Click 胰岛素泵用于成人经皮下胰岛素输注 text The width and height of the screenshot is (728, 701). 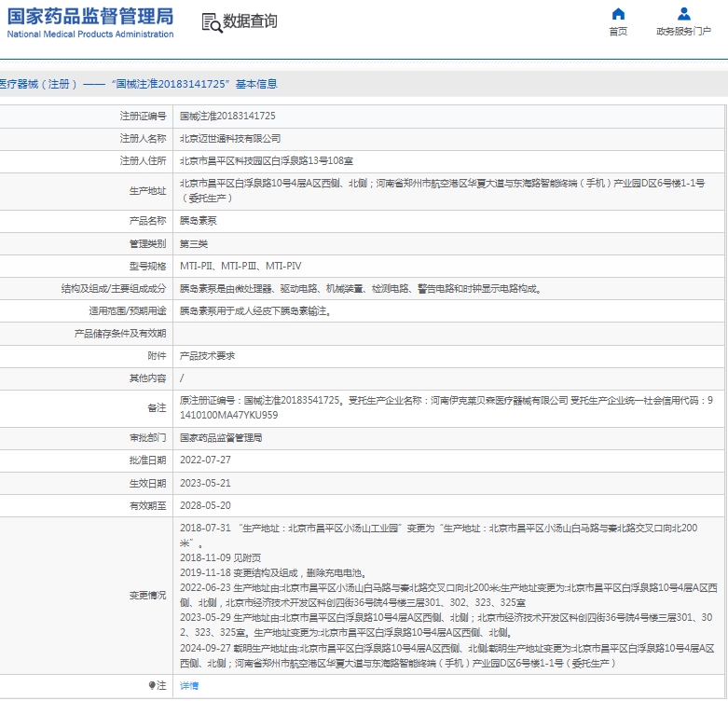(x=255, y=311)
